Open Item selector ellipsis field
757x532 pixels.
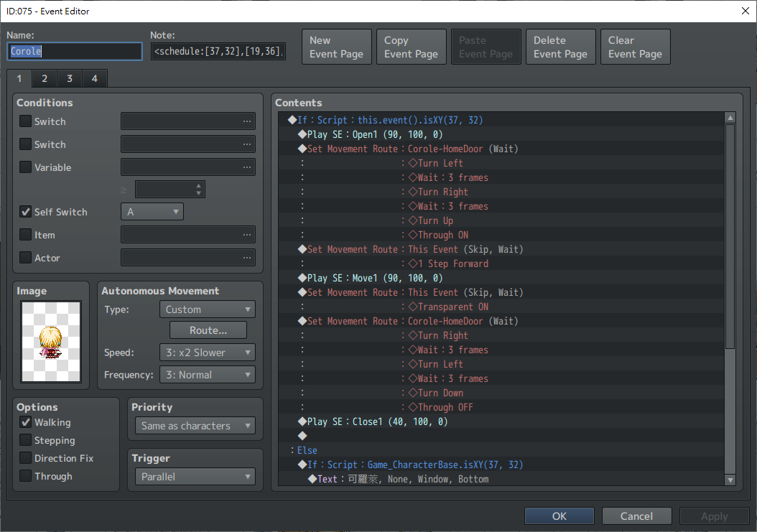187,235
